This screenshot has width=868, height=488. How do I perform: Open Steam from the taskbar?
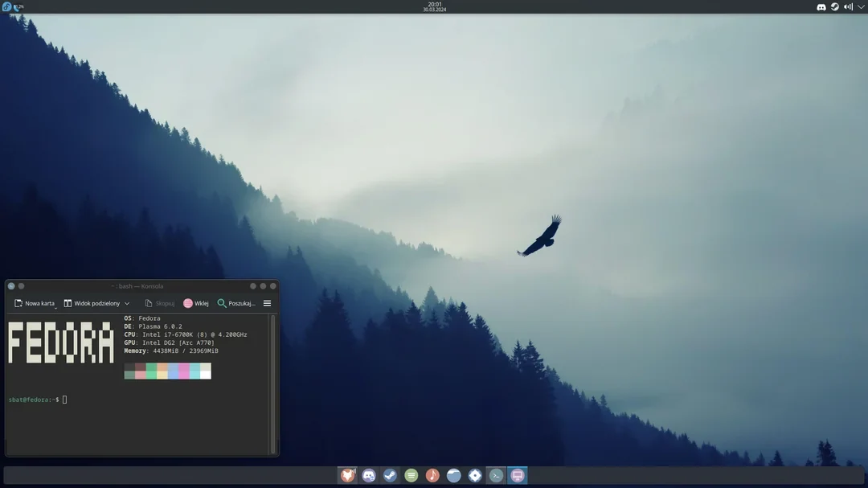(x=389, y=474)
